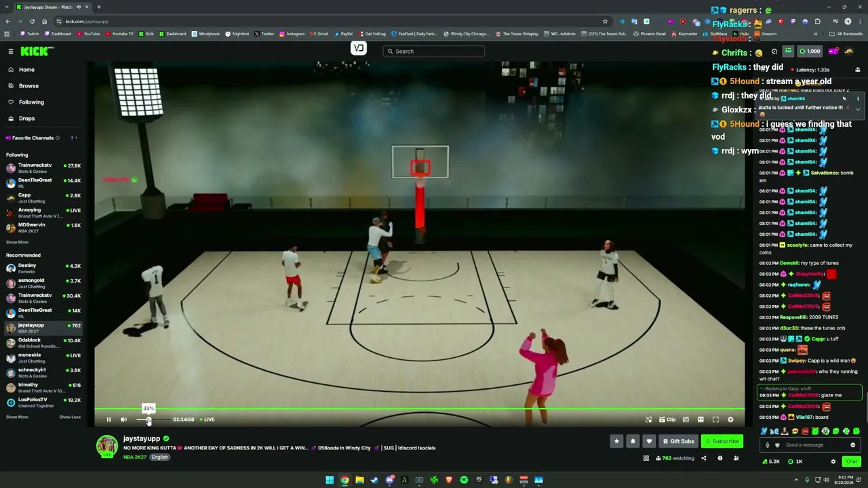This screenshot has height=488, width=868.
Task: Open the notifications inbox icon
Action: [x=833, y=52]
